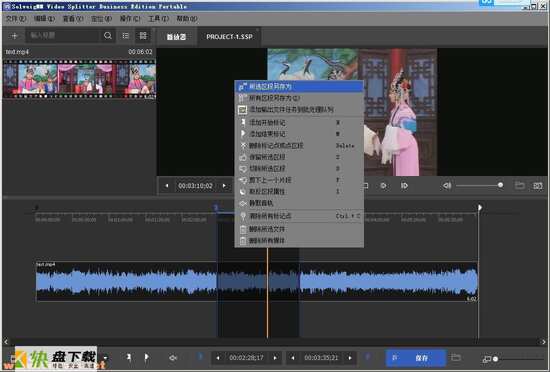Adjust the timeline zoom slider handle
The height and width of the screenshot is (372, 550).
pos(495,359)
